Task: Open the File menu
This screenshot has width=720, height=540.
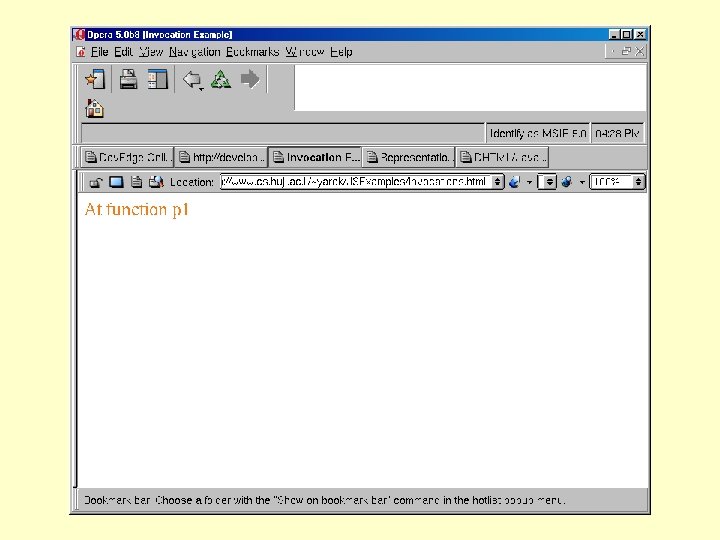Action: pyautogui.click(x=99, y=52)
